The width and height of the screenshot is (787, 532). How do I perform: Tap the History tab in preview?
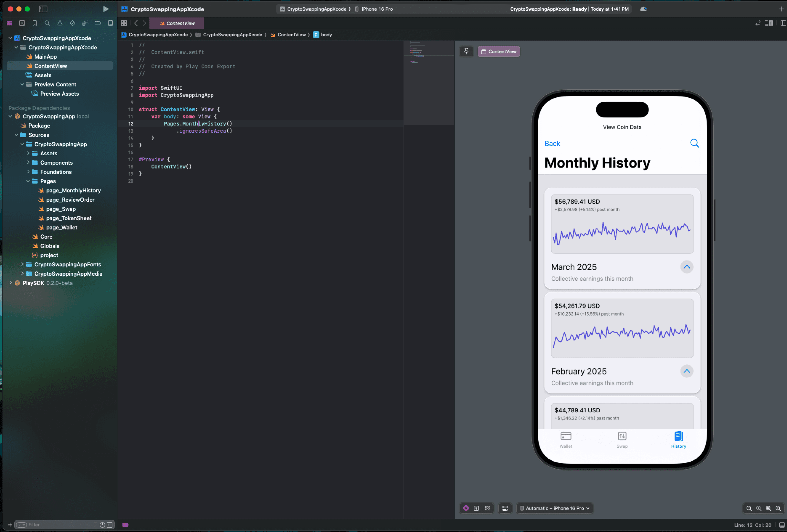click(679, 440)
